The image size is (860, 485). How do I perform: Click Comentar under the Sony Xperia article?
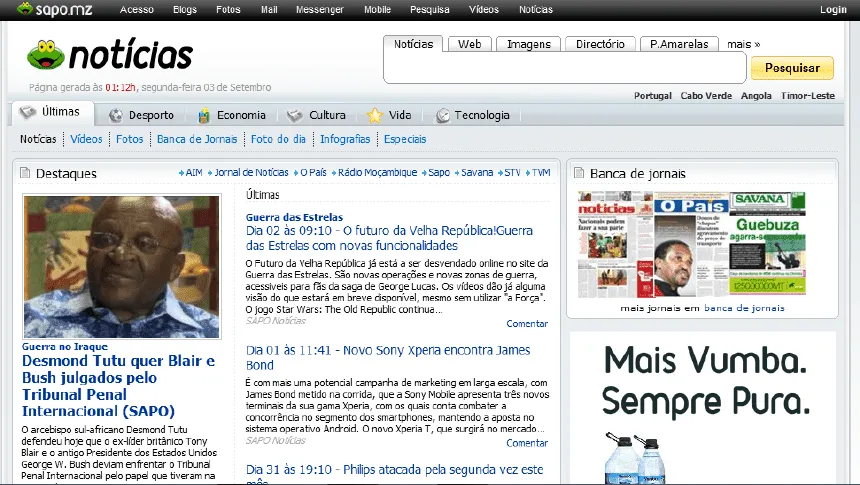(x=527, y=443)
